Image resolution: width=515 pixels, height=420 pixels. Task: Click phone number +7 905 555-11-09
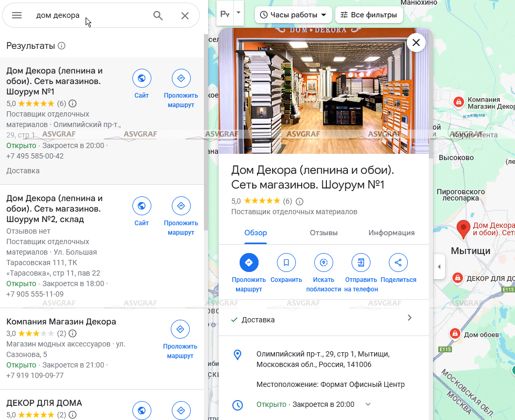point(35,295)
